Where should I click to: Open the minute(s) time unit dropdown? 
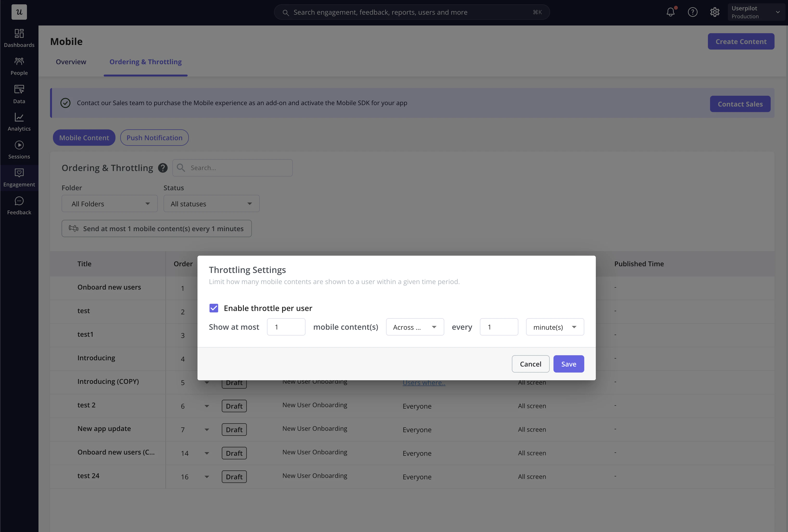(x=555, y=327)
